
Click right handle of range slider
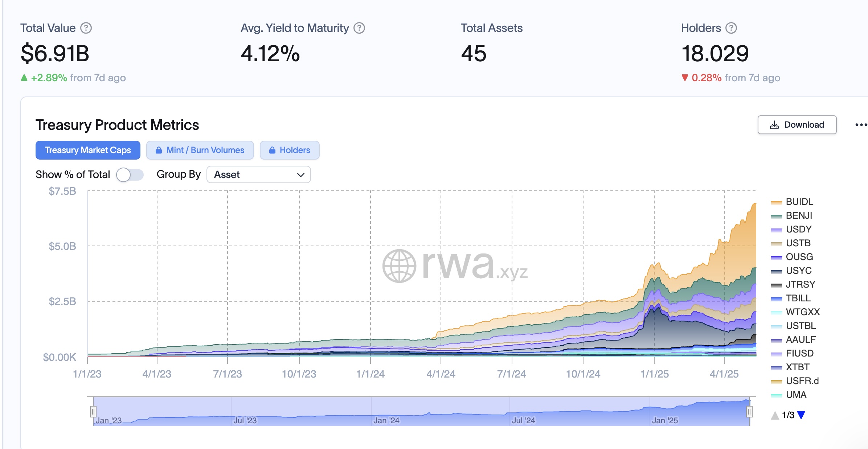tap(749, 411)
